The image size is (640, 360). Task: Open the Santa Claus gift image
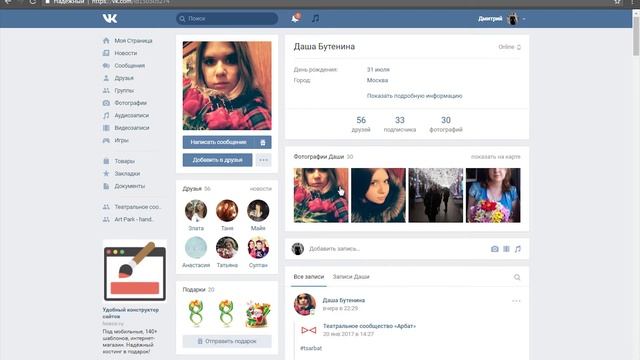(258, 314)
